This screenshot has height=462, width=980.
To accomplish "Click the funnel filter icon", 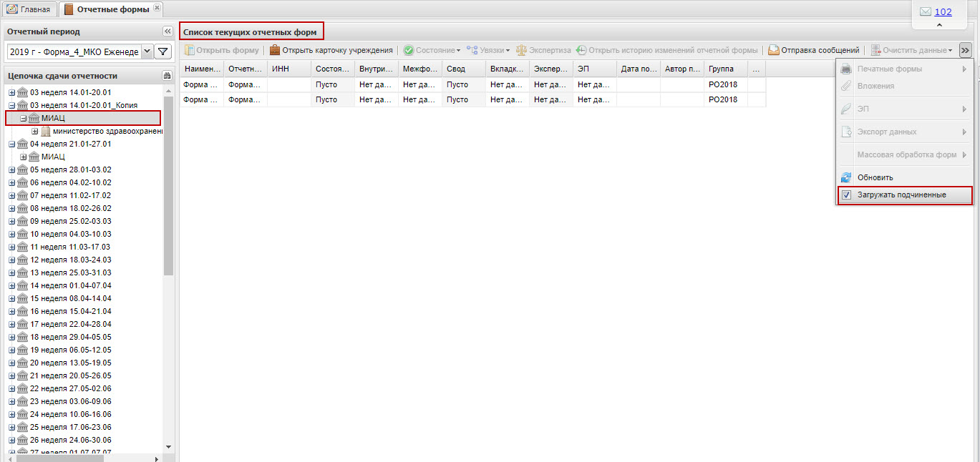I will point(162,51).
